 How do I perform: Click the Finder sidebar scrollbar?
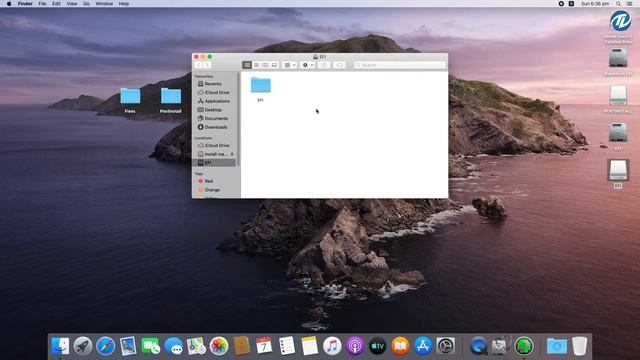[x=239, y=118]
